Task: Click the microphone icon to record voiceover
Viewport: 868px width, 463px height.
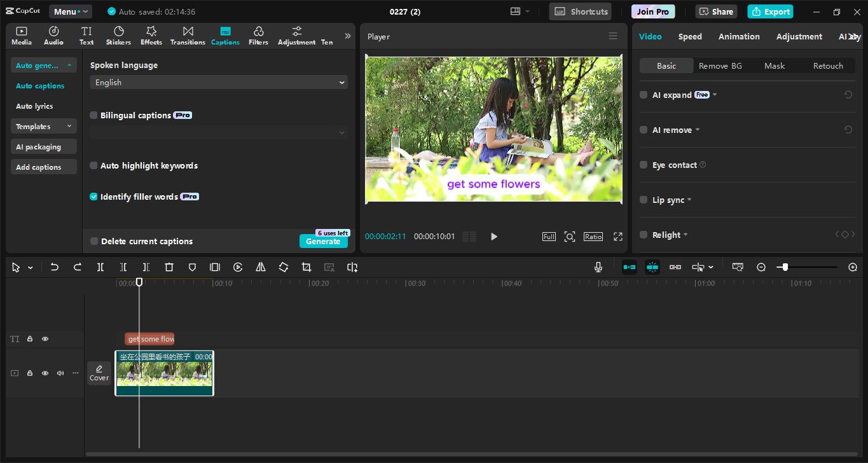Action: (598, 267)
